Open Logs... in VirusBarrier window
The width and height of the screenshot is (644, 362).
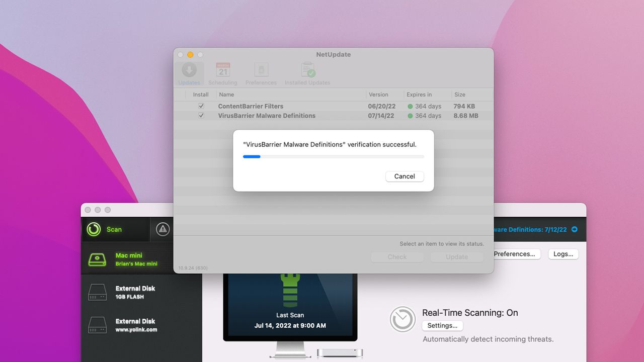pos(563,254)
